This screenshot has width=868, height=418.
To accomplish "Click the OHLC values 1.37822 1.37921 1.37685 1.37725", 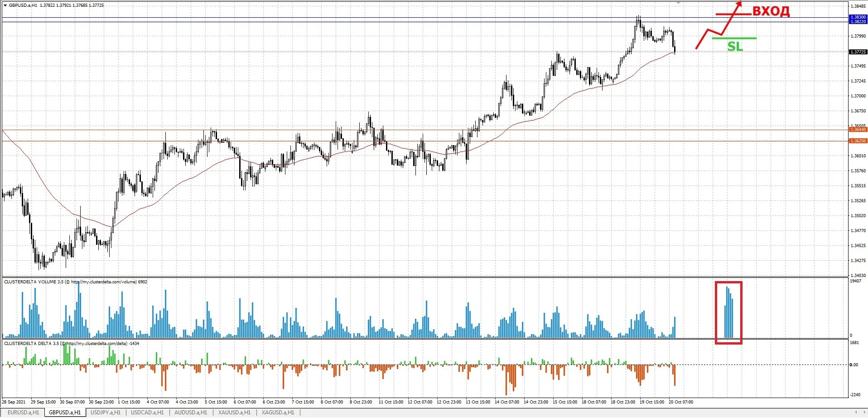I will click(x=72, y=5).
